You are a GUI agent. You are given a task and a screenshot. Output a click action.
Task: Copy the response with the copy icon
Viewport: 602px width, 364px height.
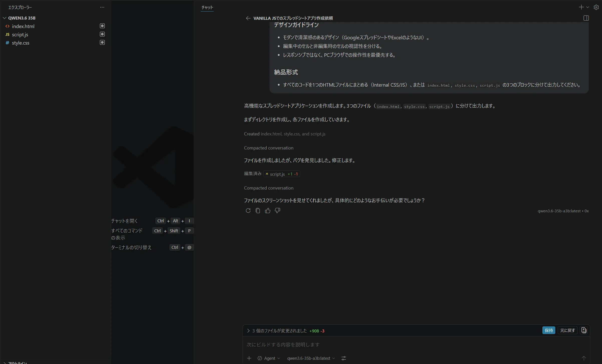tap(258, 211)
